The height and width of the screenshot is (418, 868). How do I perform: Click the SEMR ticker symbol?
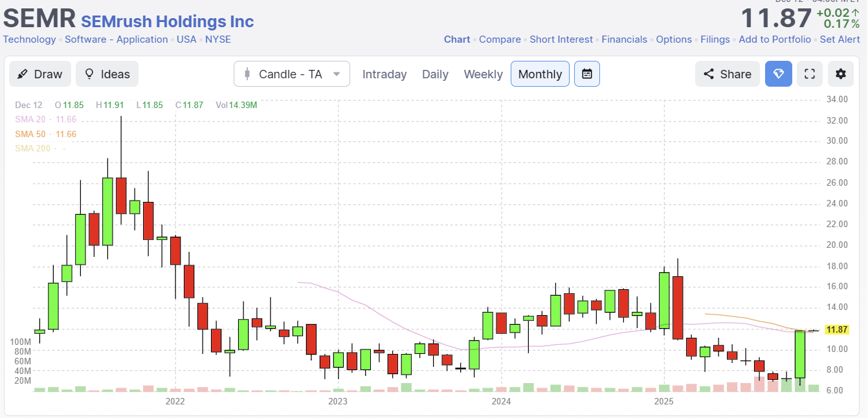point(39,18)
